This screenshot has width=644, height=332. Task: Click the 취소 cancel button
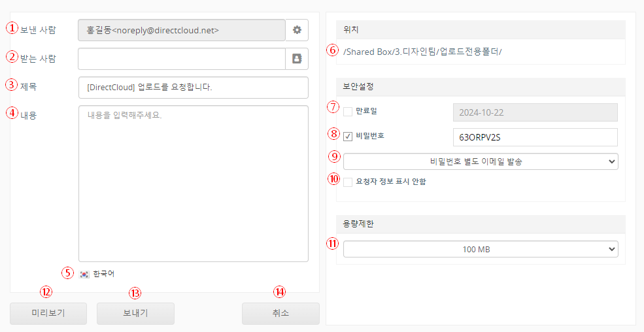tap(280, 313)
